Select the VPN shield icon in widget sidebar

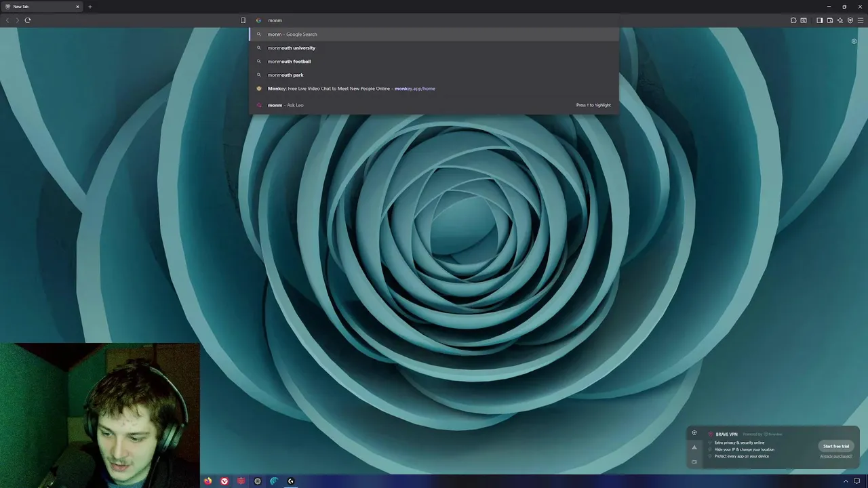tap(694, 433)
